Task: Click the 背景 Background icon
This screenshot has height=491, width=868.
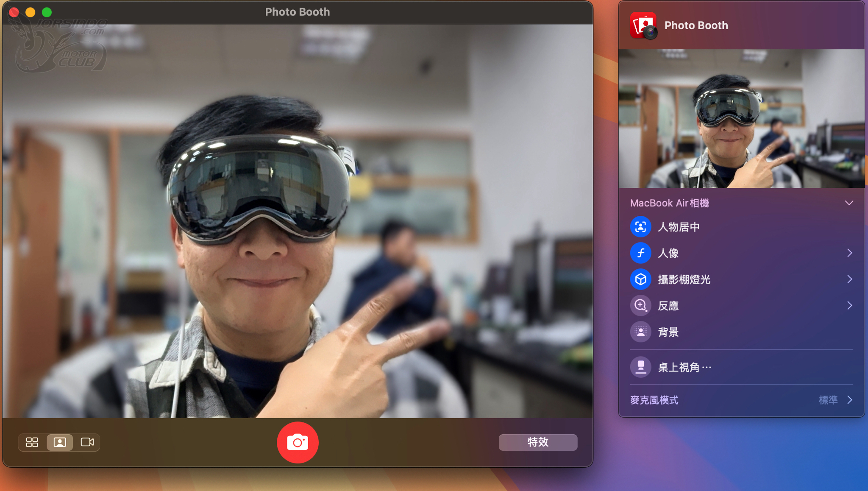Action: click(640, 332)
